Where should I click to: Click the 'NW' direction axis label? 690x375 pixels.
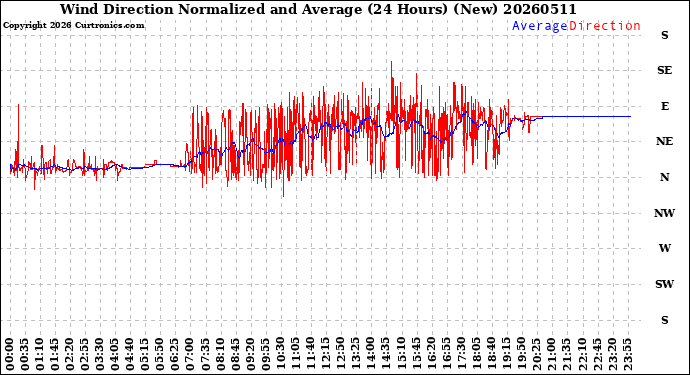click(x=664, y=213)
